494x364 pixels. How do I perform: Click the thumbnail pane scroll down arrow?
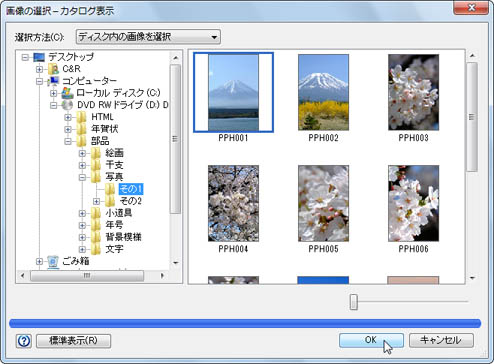tap(472, 278)
